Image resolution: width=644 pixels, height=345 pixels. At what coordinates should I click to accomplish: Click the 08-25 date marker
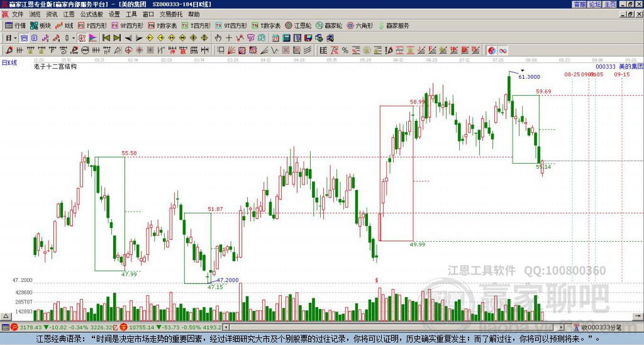pos(572,74)
